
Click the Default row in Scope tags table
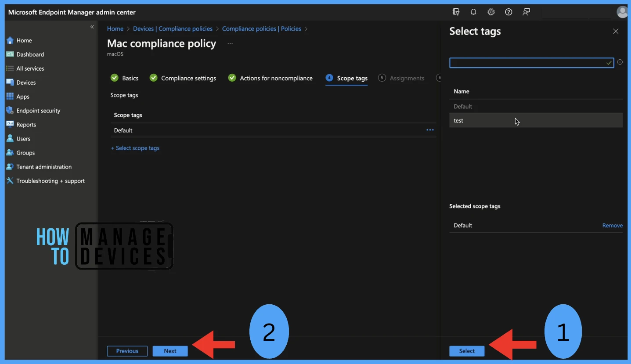tap(273, 130)
